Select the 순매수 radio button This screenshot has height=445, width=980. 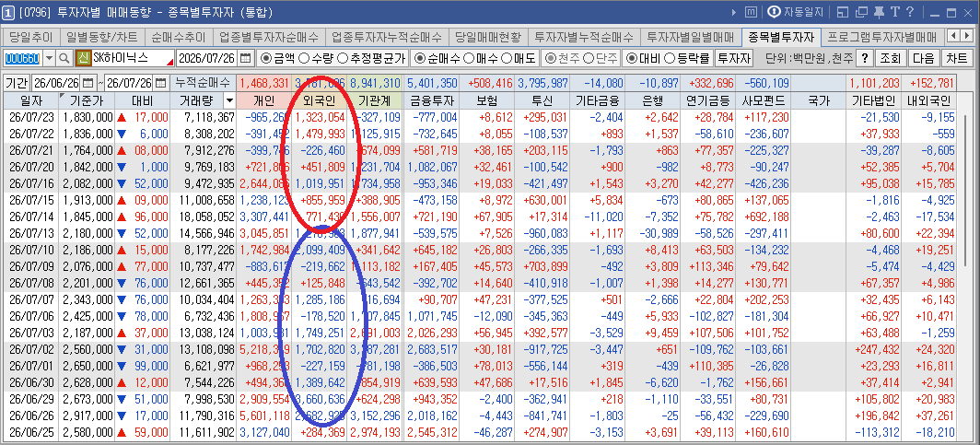click(x=421, y=58)
